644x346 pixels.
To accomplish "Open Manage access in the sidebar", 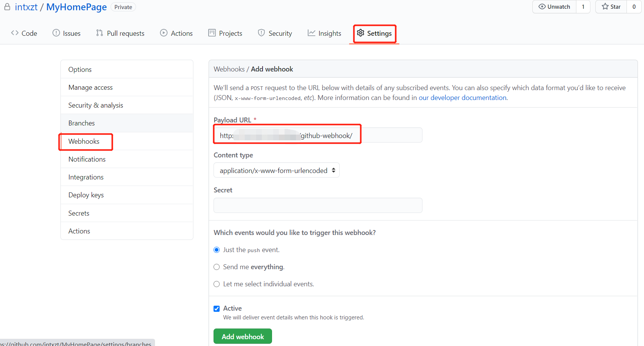I will click(x=127, y=87).
